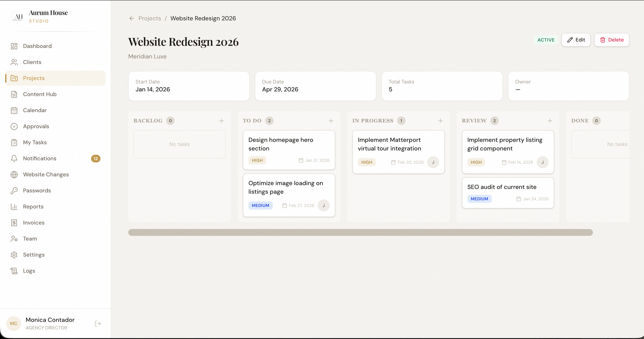Screen dimensions: 644x339
Task: Select the Calendar icon in the sidebar
Action: (x=14, y=110)
